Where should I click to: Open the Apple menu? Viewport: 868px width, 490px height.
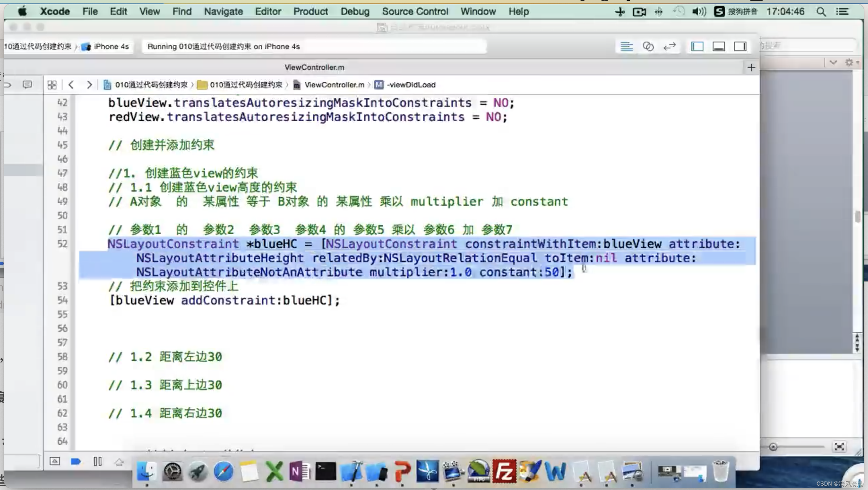[22, 11]
